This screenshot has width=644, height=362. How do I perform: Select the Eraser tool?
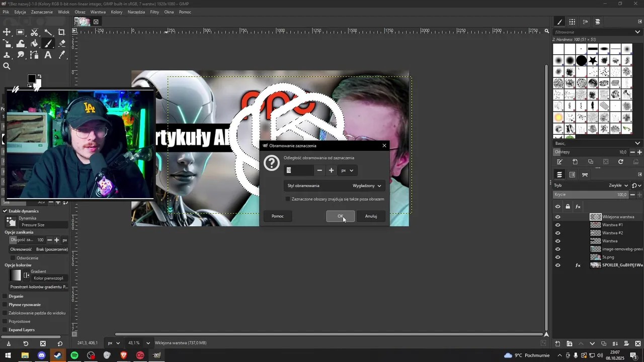tap(61, 44)
